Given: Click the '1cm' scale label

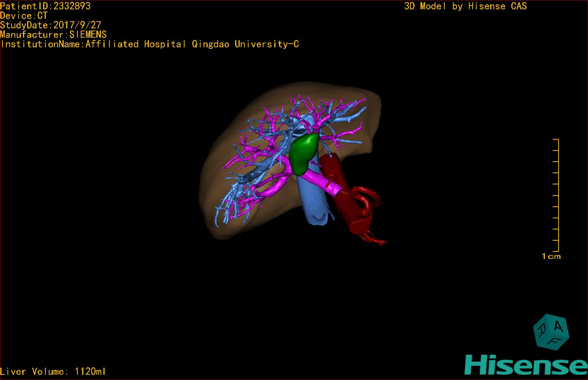Looking at the screenshot, I should pos(551,256).
